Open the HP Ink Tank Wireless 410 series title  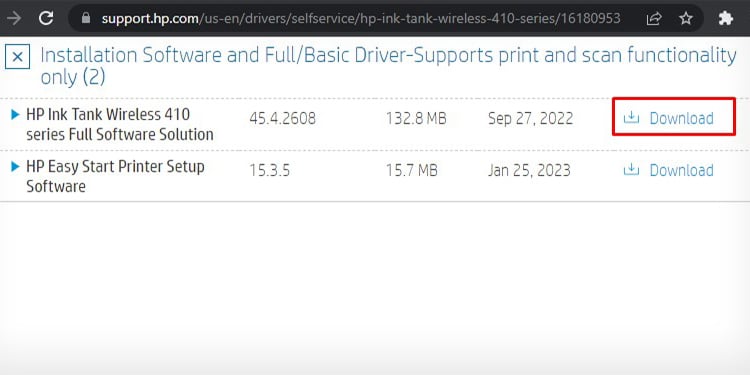pyautogui.click(x=120, y=124)
